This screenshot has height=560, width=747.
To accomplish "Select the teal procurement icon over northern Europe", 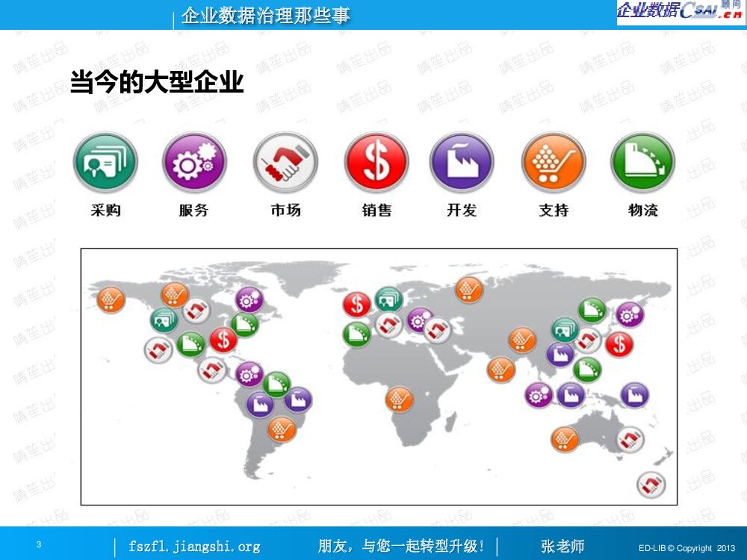I will point(389,300).
